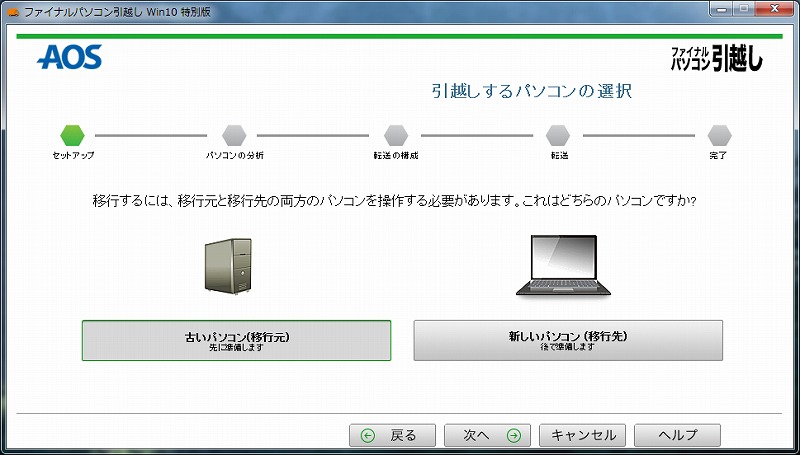Click the セットアップ step label

73,155
